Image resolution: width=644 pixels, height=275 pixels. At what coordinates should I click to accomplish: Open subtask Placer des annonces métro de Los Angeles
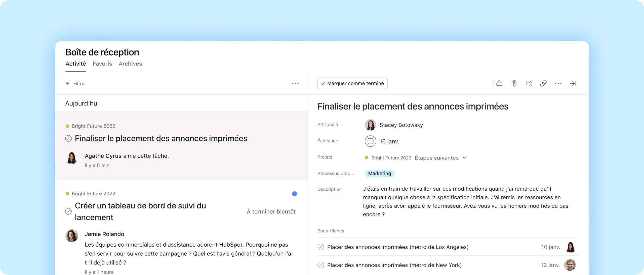pos(398,247)
